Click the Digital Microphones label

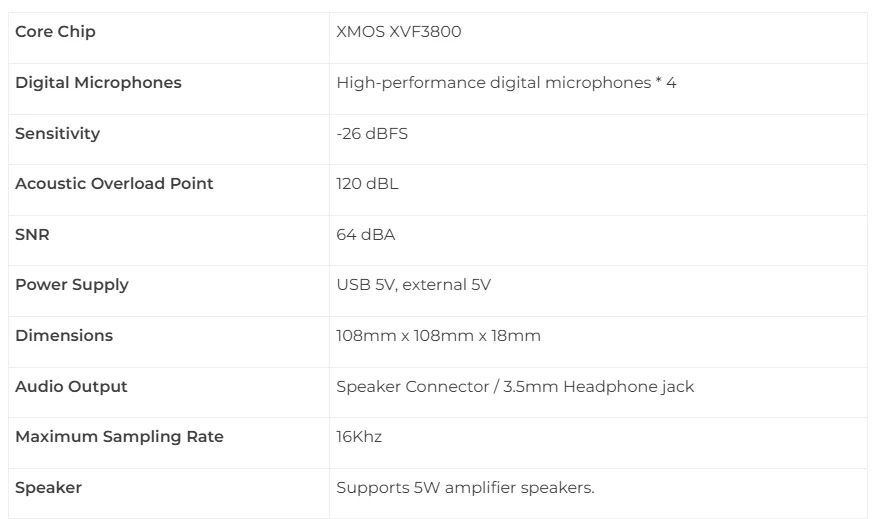tap(98, 82)
